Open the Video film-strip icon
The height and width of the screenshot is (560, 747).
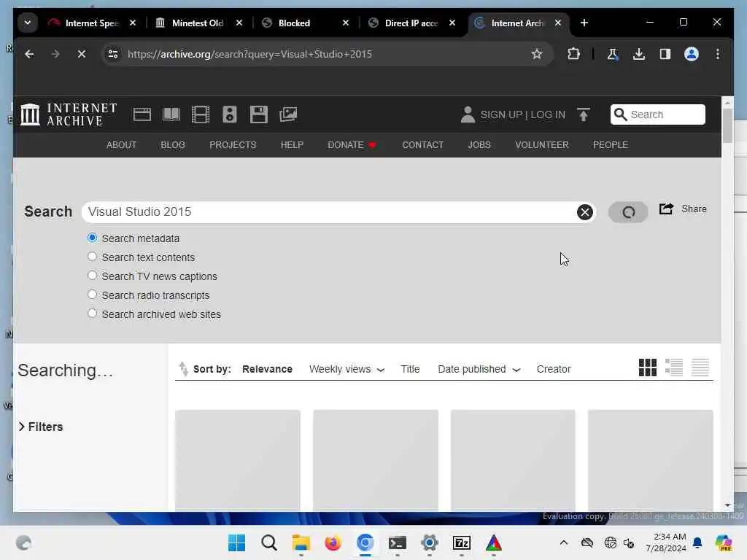click(200, 114)
